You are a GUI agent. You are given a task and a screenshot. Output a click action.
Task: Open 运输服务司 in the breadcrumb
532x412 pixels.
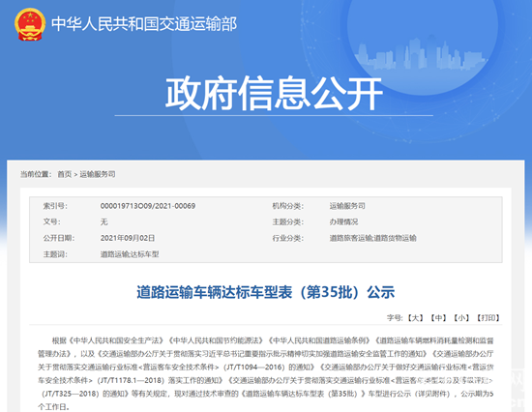coord(98,174)
